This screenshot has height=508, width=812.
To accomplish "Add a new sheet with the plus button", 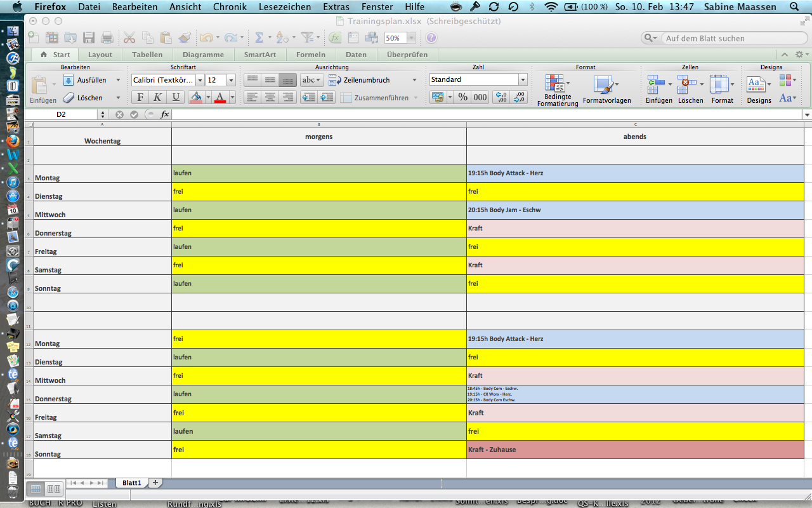I will 155,483.
